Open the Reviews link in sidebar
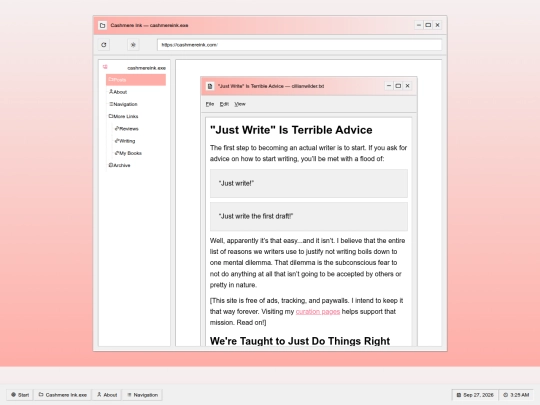Viewport: 540px width, 405px height. click(126, 129)
